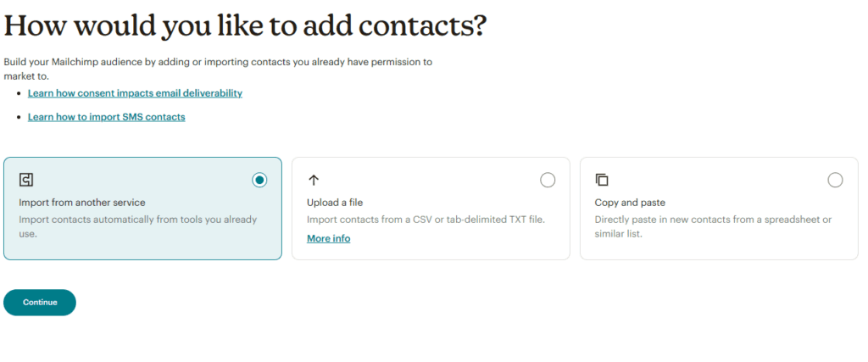This screenshot has width=868, height=362.
Task: Click the "How would you like to add contacts?" heading
Action: point(245,25)
